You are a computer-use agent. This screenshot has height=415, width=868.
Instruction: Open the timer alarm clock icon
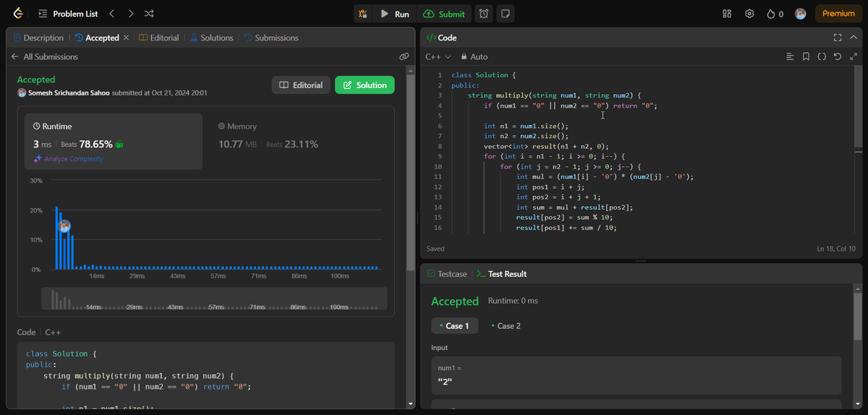click(x=484, y=14)
